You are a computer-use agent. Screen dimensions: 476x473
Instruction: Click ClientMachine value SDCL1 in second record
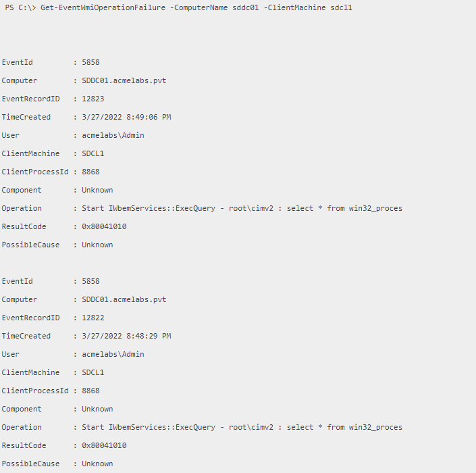pos(92,372)
